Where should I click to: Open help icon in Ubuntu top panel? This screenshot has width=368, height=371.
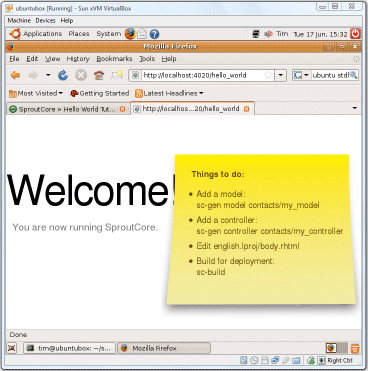(x=154, y=34)
